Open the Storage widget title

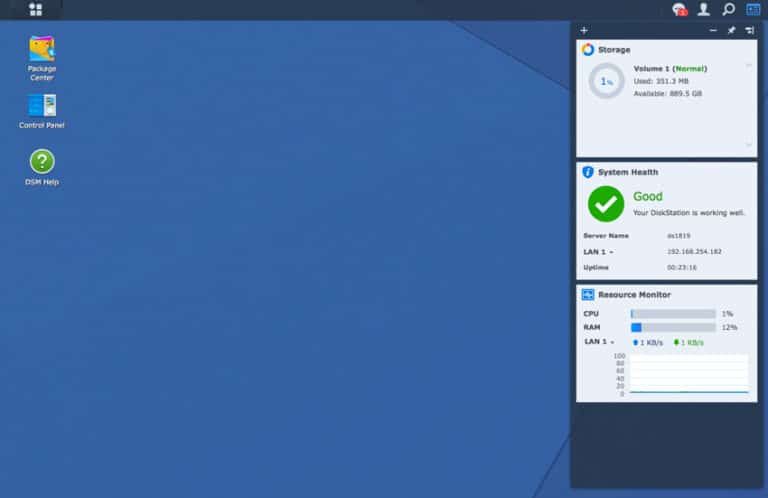614,50
